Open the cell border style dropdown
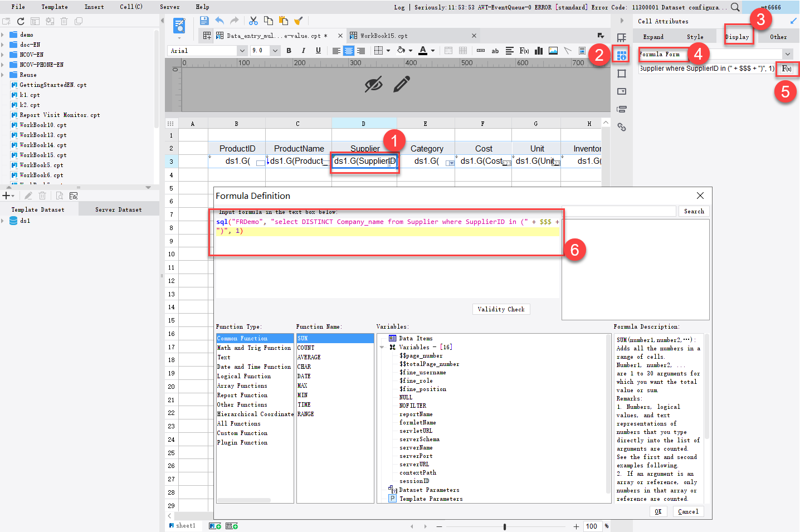This screenshot has width=800, height=532. click(388, 51)
